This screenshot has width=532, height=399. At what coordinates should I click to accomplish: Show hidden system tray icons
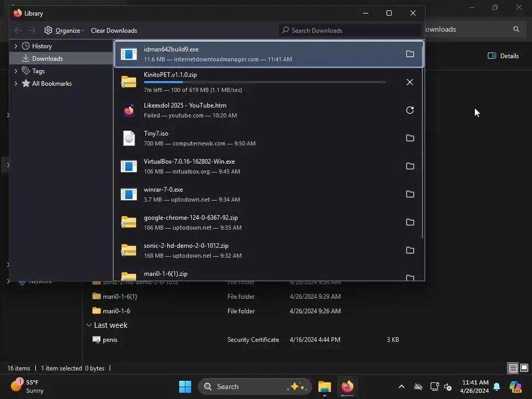(x=402, y=387)
